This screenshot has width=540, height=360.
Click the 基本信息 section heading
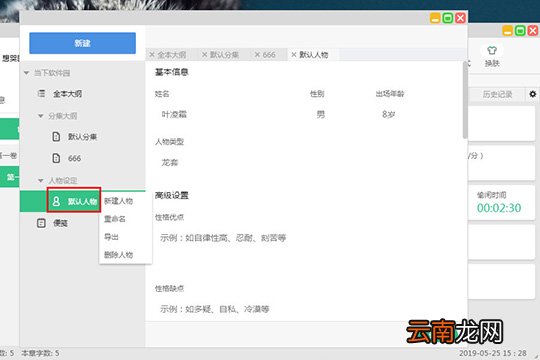coord(172,72)
